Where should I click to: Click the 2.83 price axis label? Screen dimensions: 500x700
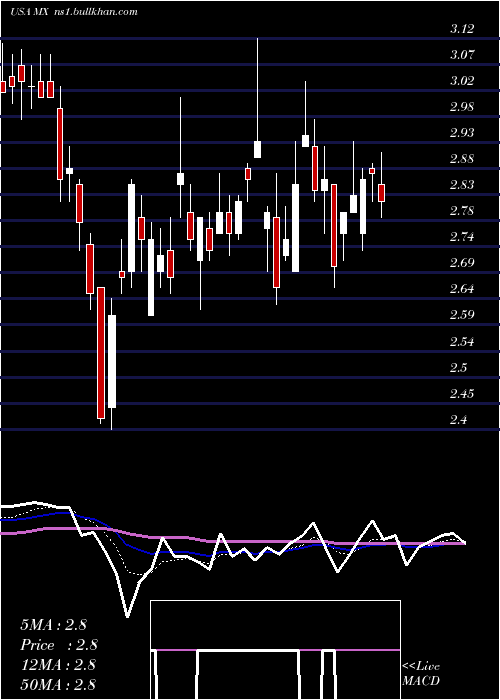pos(461,185)
